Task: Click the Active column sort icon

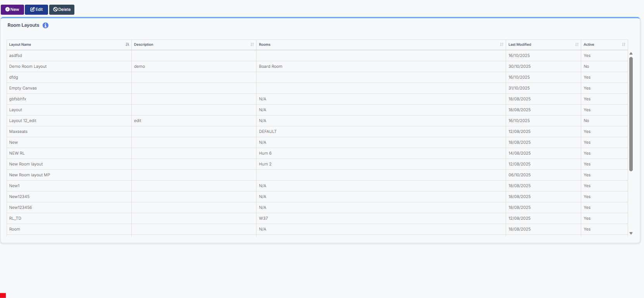Action: pos(623,45)
